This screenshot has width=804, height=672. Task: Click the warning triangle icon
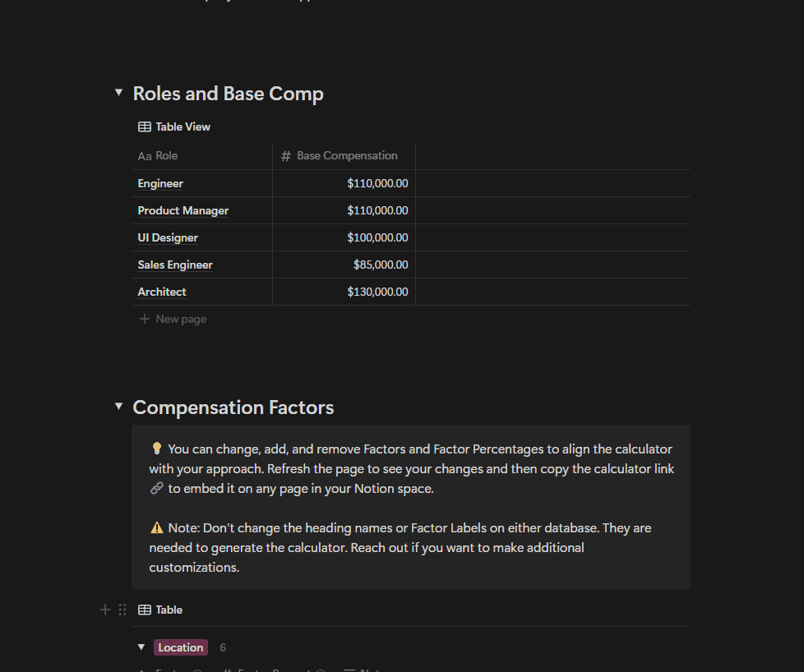pos(156,527)
